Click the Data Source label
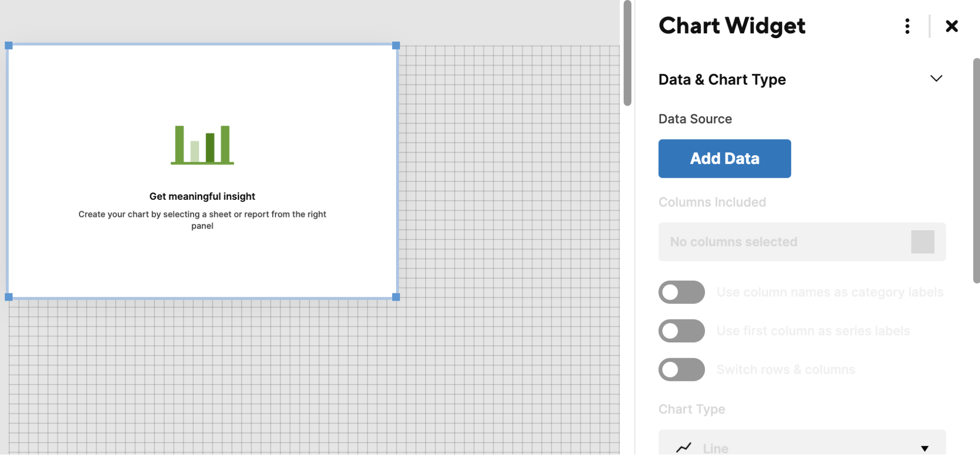980x455 pixels. [695, 119]
